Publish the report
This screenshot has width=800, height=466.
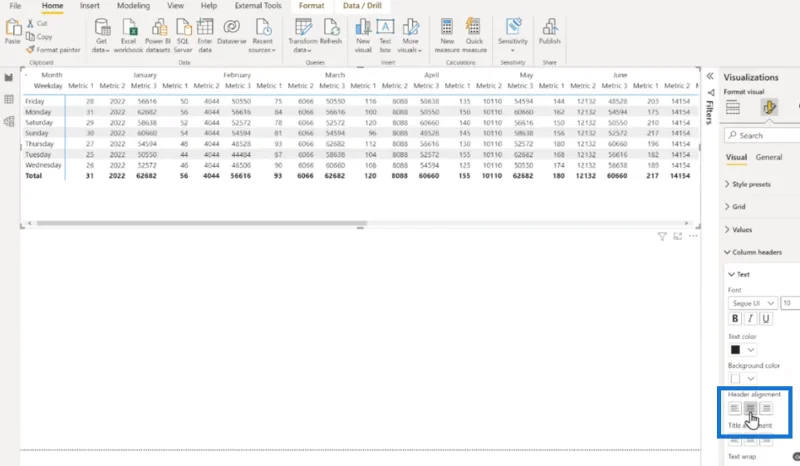click(549, 32)
